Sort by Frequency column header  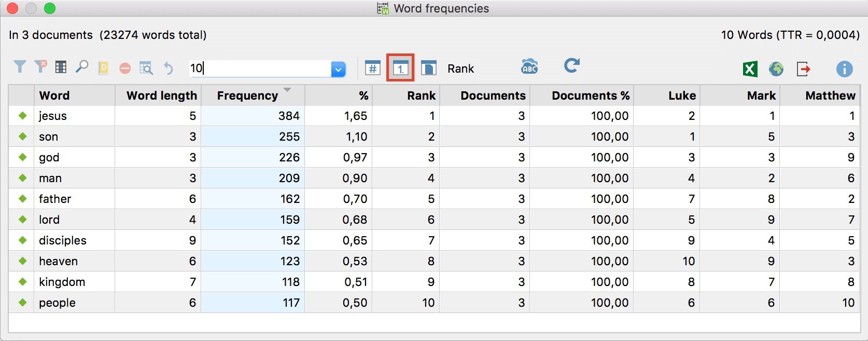click(x=253, y=96)
